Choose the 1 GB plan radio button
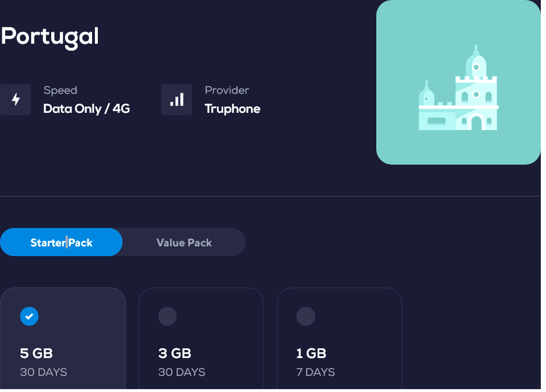Viewport: 546px width, 392px height. [306, 316]
